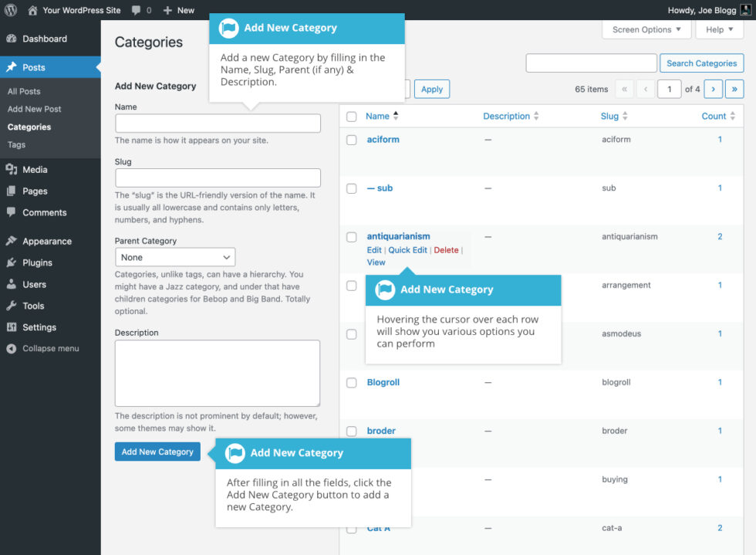Screen dimensions: 756x555
Task: Open Tags submenu item
Action: click(x=16, y=145)
